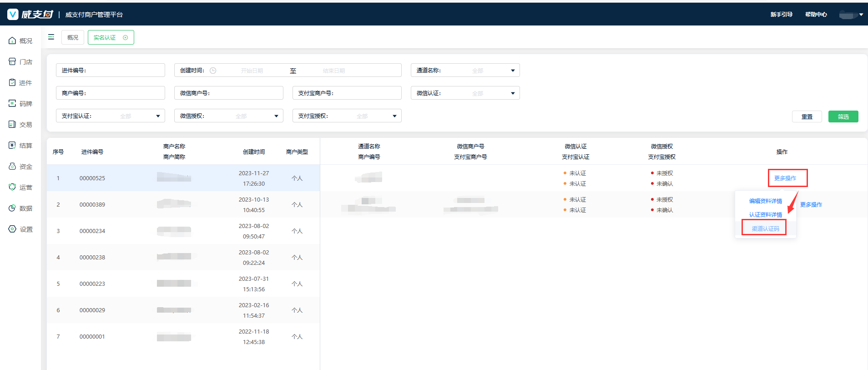Select 渠道认证码 from the popup menu
Screen dimensions: 868x370
pos(765,228)
